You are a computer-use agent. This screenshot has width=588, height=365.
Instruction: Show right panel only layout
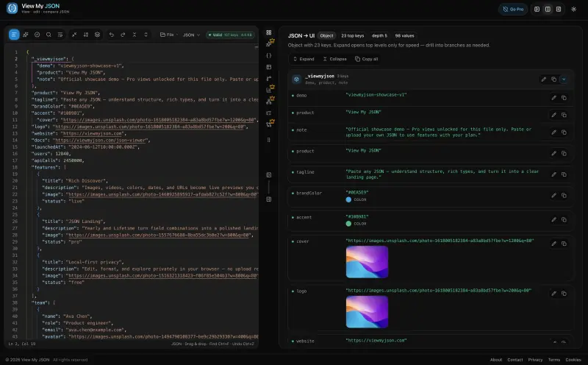point(559,9)
